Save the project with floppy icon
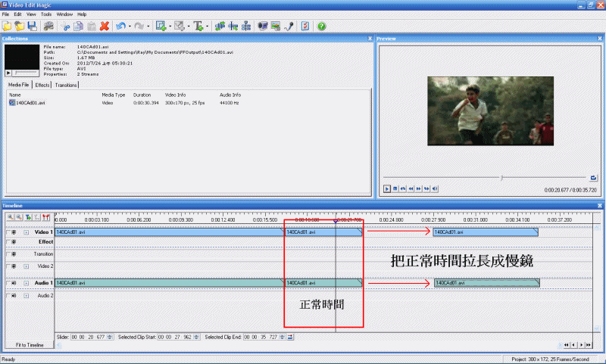The width and height of the screenshot is (606, 364). [32, 26]
